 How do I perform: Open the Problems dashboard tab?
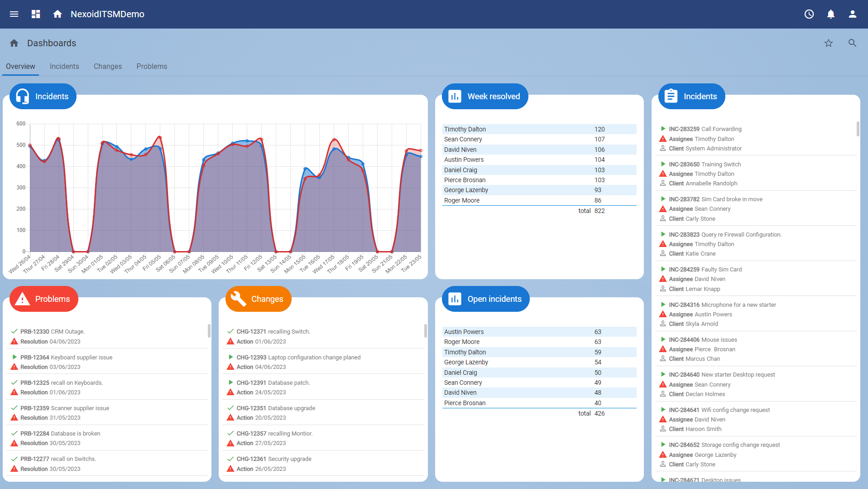coord(151,66)
